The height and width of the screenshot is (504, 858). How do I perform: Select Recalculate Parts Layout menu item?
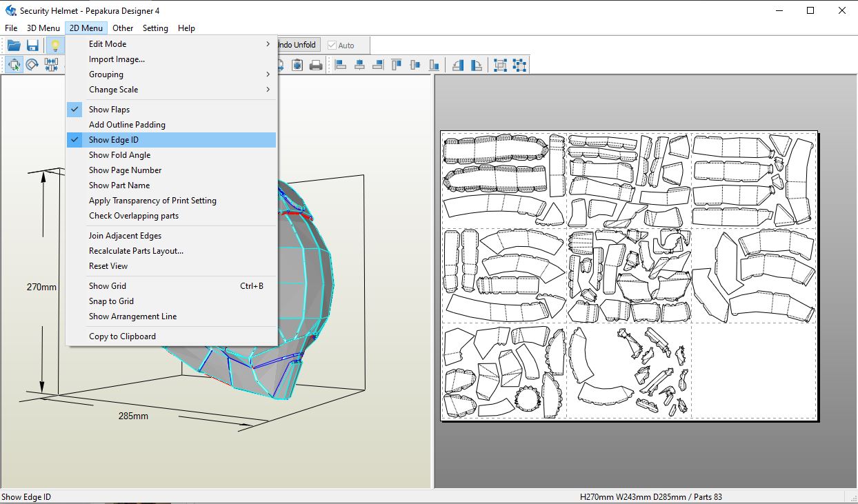click(136, 251)
